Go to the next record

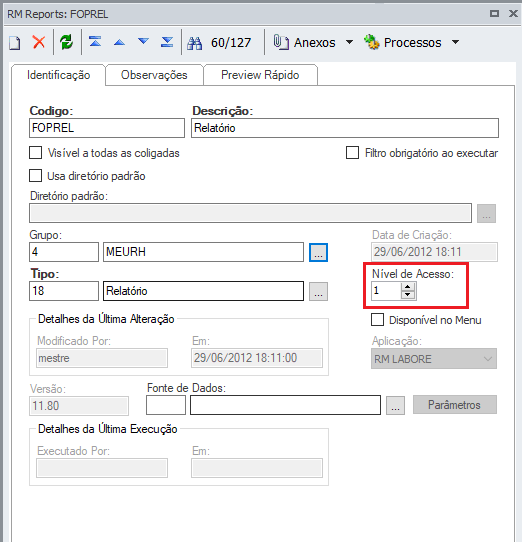click(143, 42)
